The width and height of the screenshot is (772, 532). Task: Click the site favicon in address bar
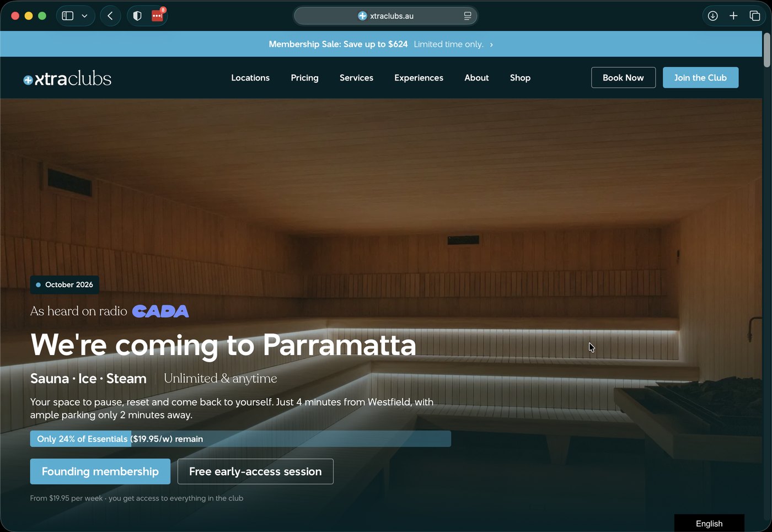tap(362, 16)
